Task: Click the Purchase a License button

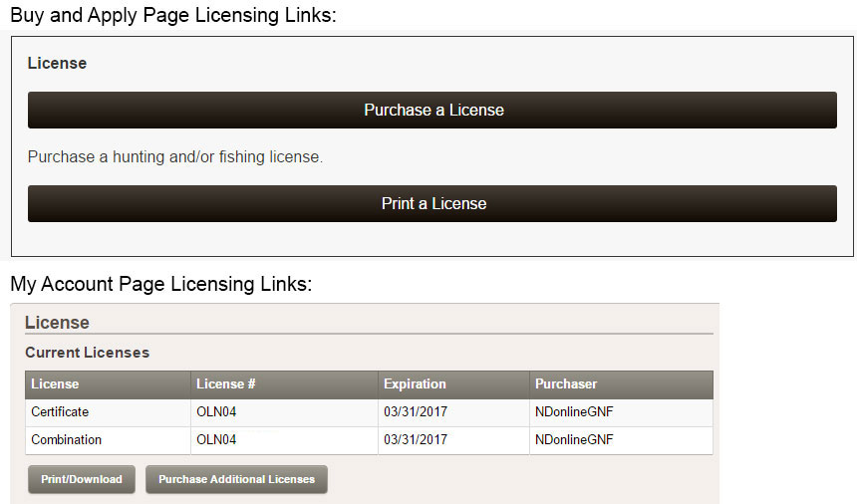Action: click(x=431, y=111)
